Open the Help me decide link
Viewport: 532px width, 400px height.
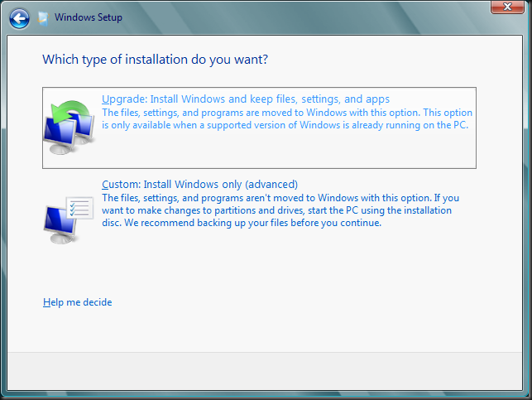[x=77, y=302]
